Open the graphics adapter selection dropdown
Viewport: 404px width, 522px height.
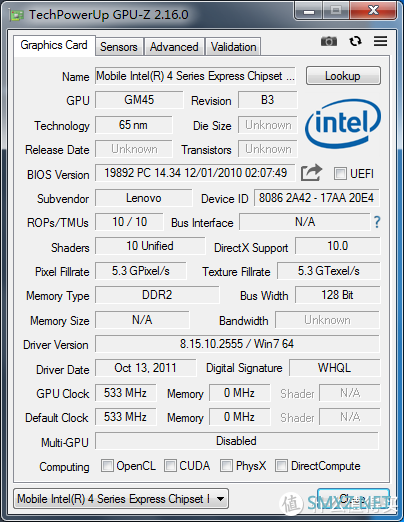pos(121,499)
